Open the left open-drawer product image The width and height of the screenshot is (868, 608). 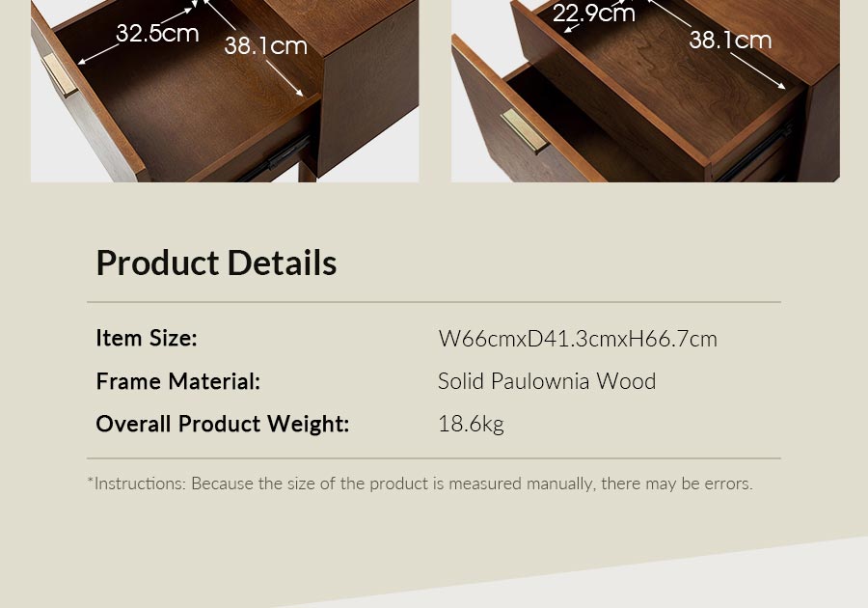pyautogui.click(x=225, y=91)
